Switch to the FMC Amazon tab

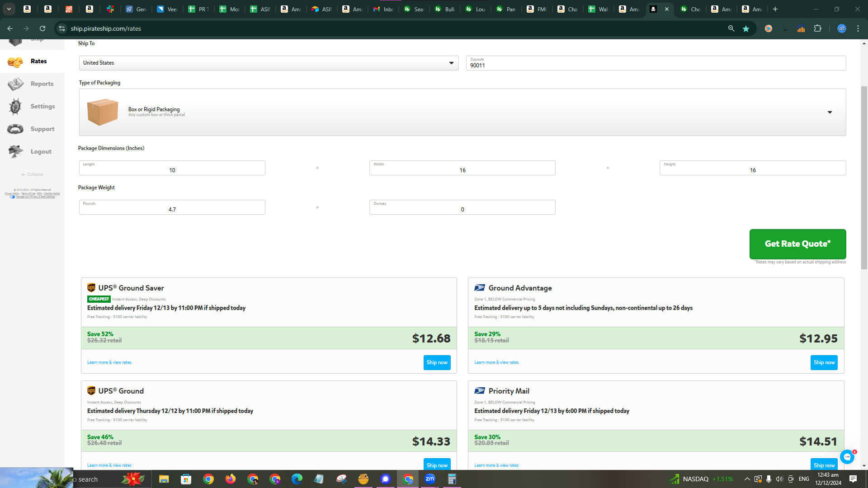tap(537, 9)
